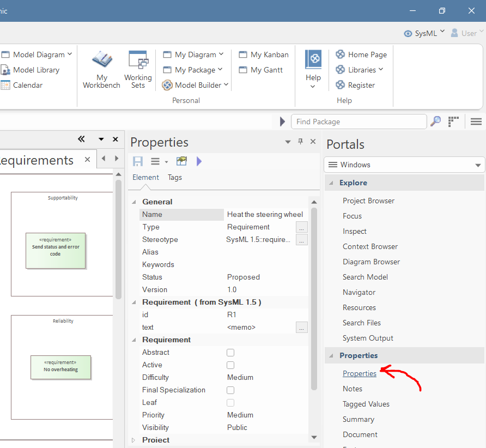Check the Final Specialization box

(230, 390)
